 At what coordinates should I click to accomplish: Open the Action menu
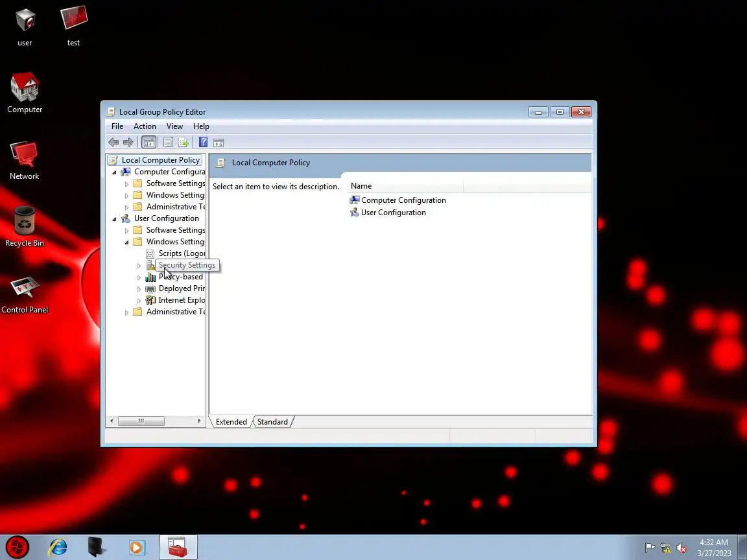click(x=145, y=126)
